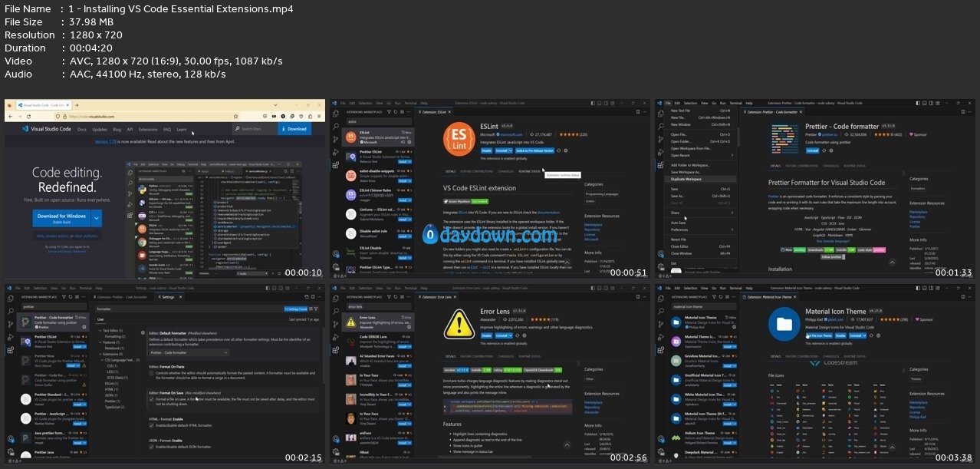Click the Material Icon Theme blue folder logo

click(784, 322)
